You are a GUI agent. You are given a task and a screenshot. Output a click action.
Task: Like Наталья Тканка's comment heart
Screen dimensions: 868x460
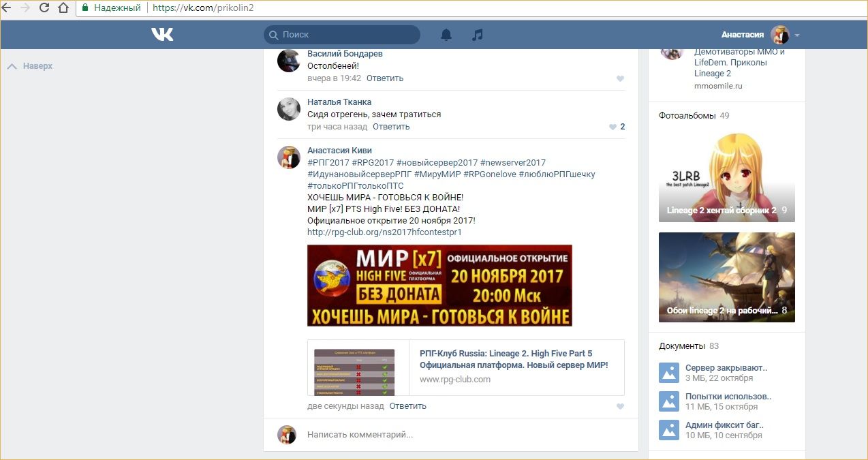click(x=613, y=127)
